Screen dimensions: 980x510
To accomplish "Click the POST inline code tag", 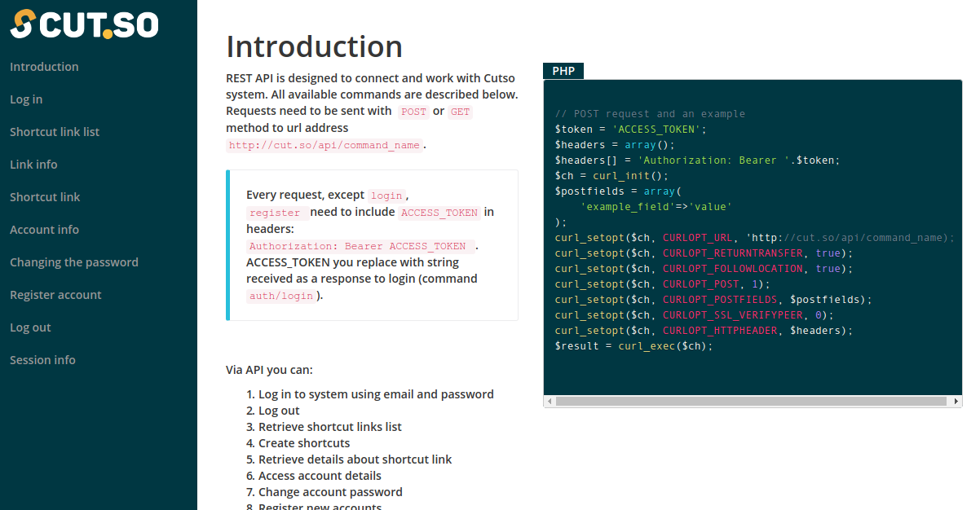I will [413, 112].
